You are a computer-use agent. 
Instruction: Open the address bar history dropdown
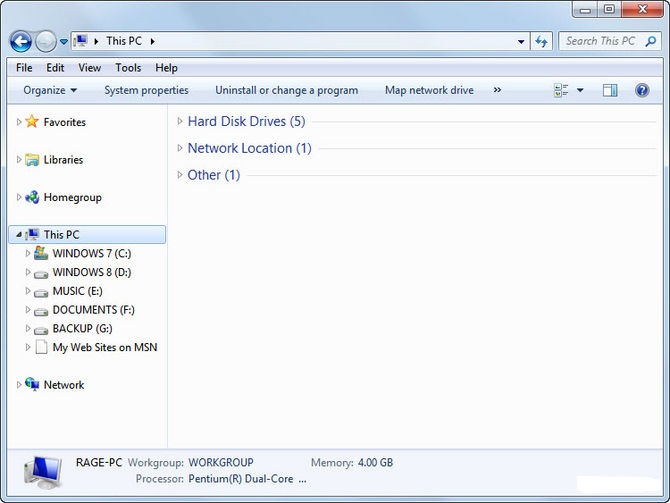point(521,42)
